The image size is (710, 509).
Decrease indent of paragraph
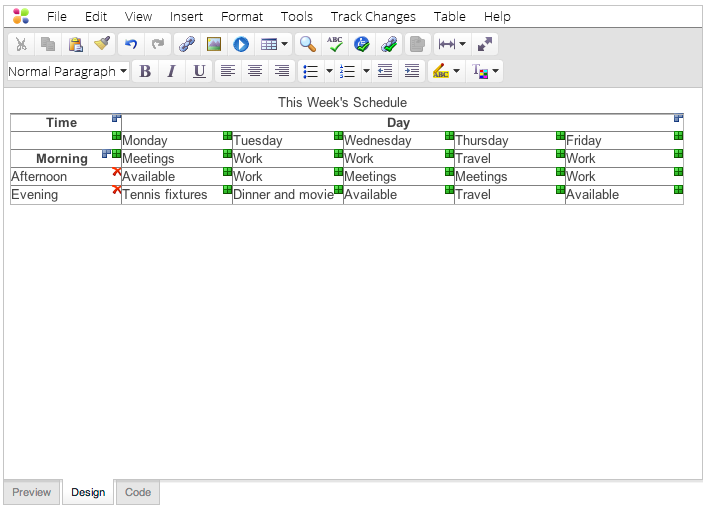pyautogui.click(x=385, y=71)
